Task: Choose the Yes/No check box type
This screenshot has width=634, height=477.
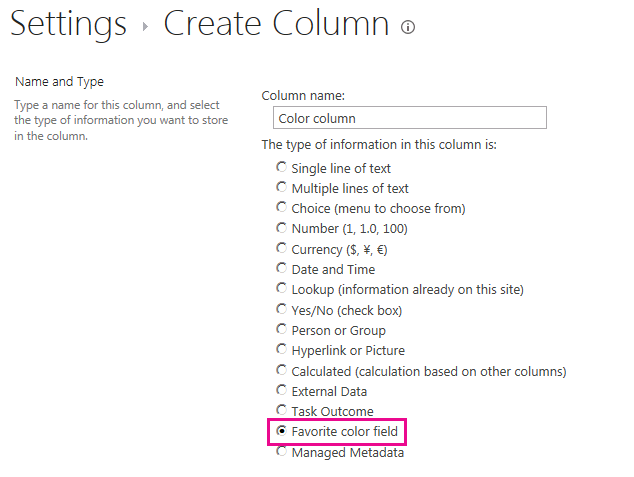Action: 282,310
